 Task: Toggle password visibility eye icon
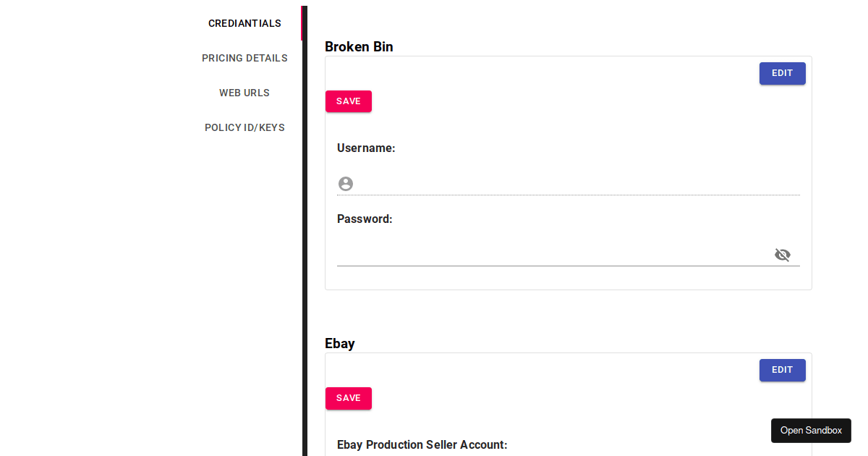tap(782, 255)
